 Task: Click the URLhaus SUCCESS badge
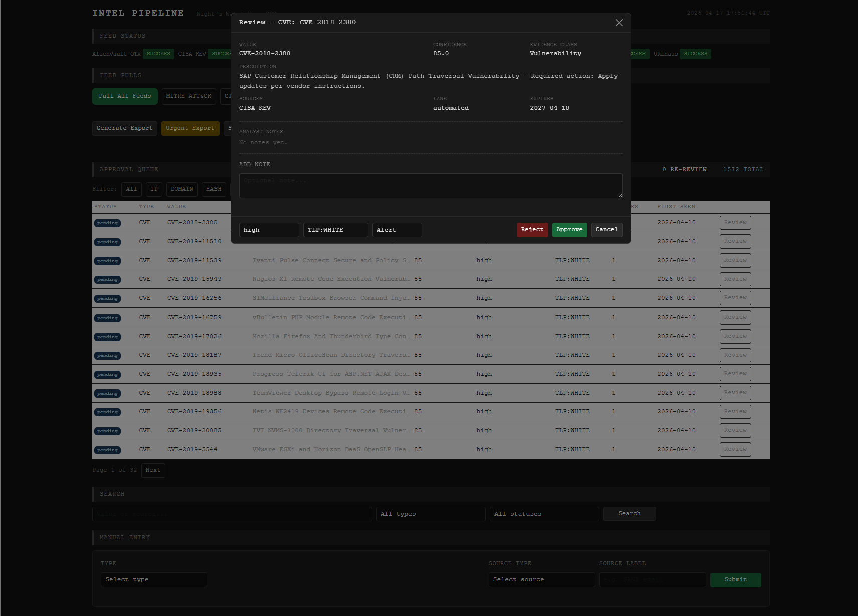click(696, 54)
